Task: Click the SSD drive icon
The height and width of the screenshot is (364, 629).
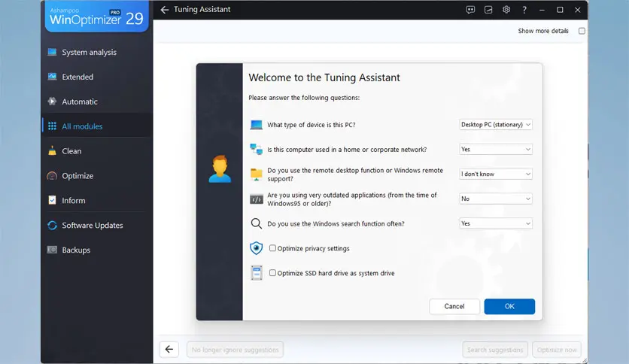Action: [257, 273]
